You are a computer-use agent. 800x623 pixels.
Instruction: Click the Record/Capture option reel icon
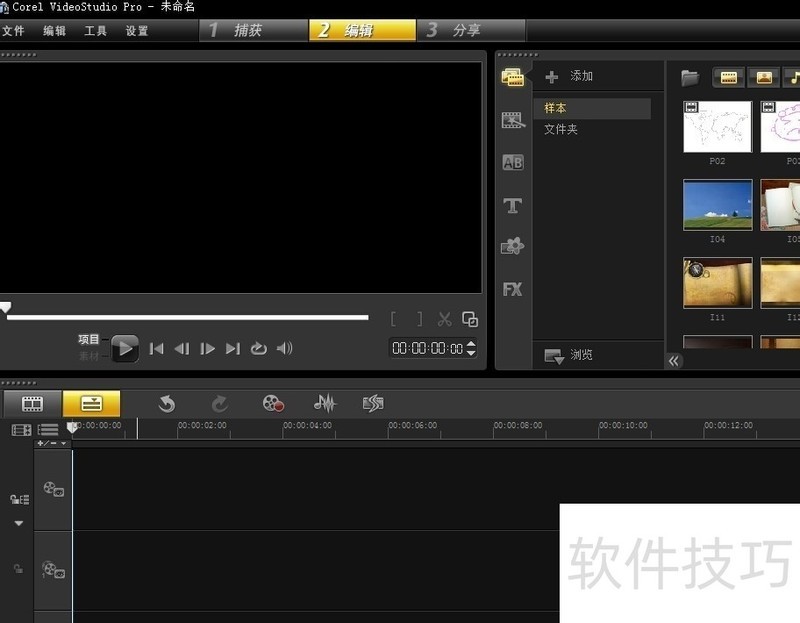coord(273,403)
